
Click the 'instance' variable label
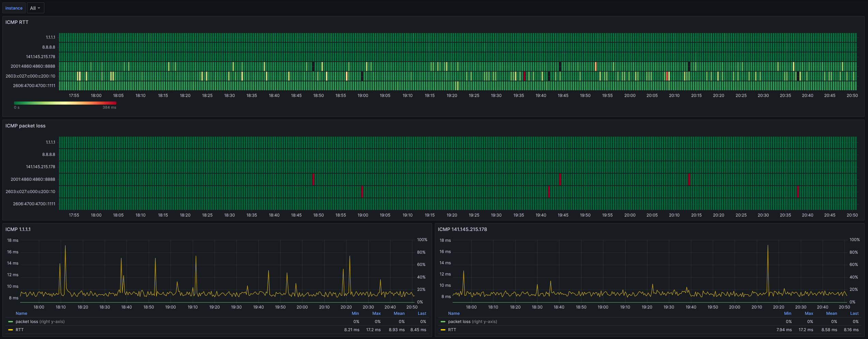click(14, 8)
